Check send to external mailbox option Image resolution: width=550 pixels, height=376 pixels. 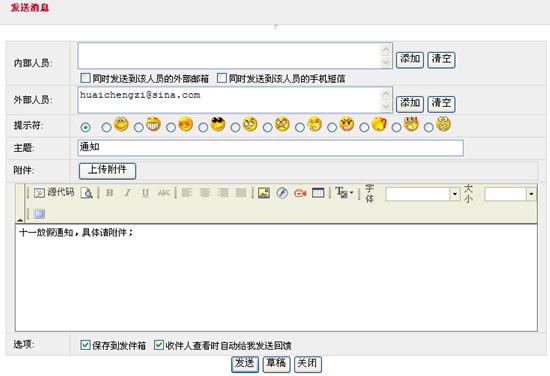point(85,78)
